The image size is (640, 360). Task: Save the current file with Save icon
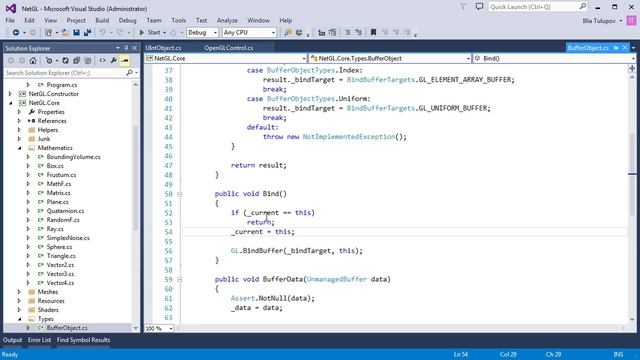pyautogui.click(x=76, y=32)
